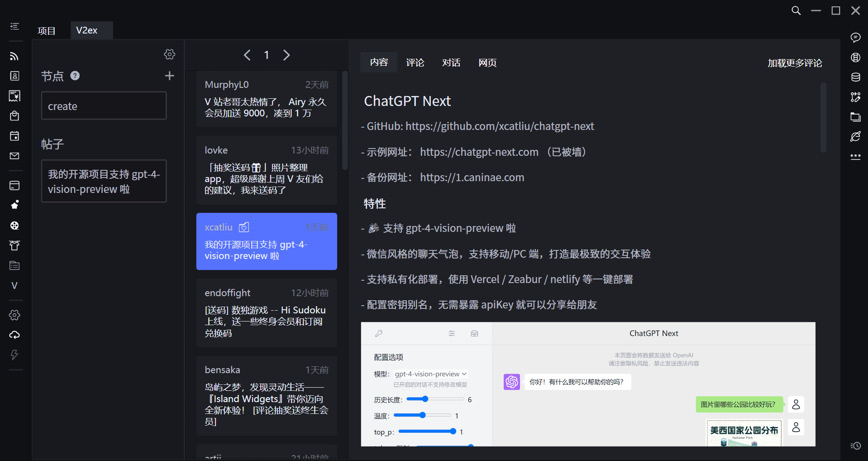The width and height of the screenshot is (868, 461).
Task: Click the cloud sync icon
Action: [14, 335]
